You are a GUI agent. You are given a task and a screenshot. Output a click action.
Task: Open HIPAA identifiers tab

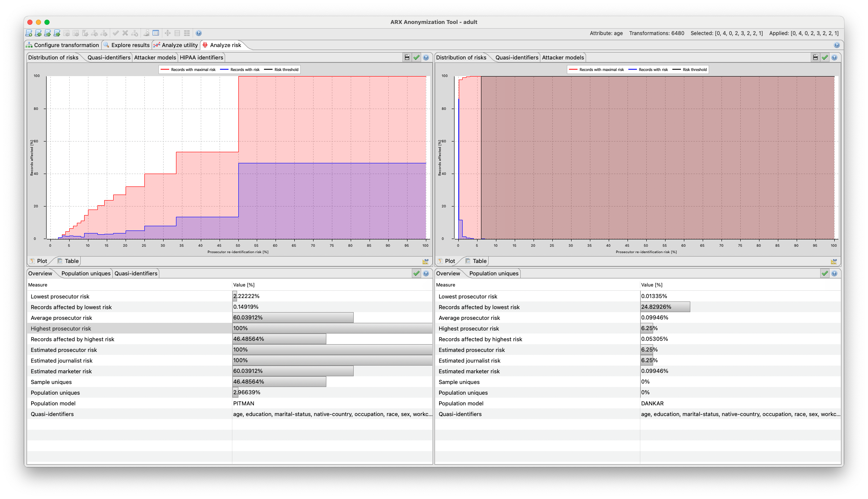pos(201,57)
